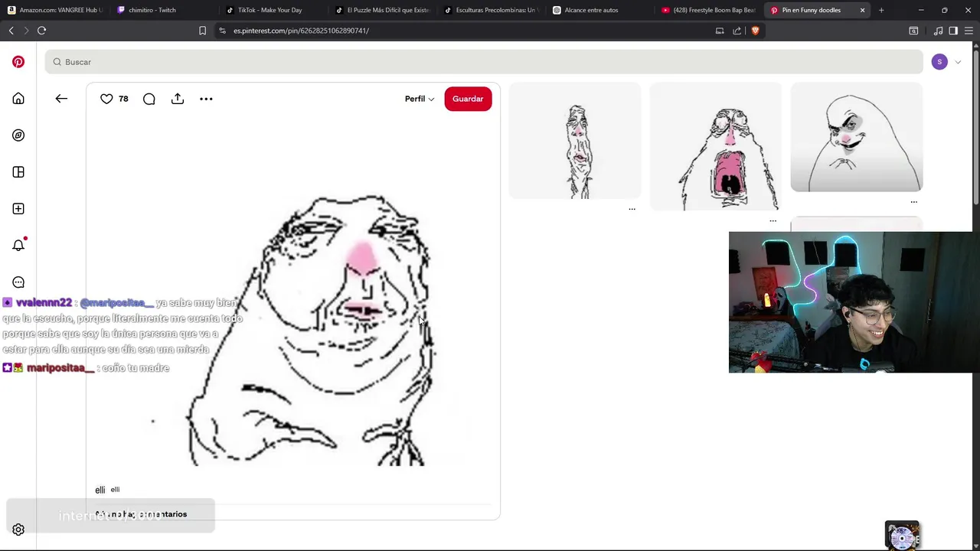
Task: Switch to Freestyle Boom Bap Beat tab
Action: pos(710,10)
